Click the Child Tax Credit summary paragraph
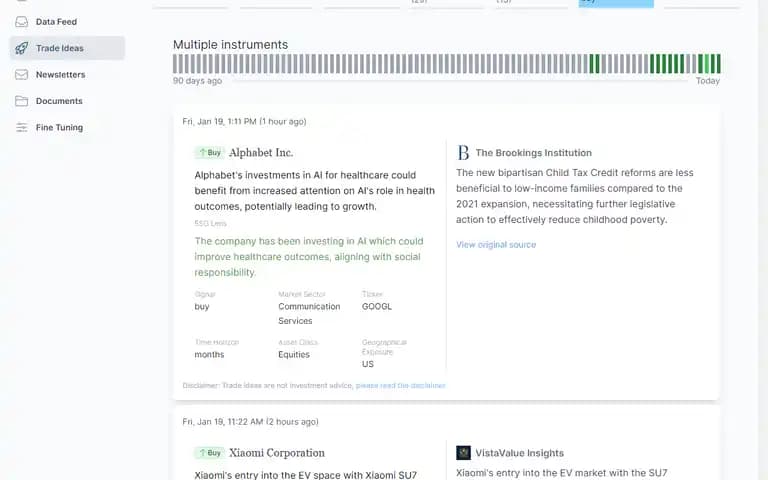 (575, 196)
